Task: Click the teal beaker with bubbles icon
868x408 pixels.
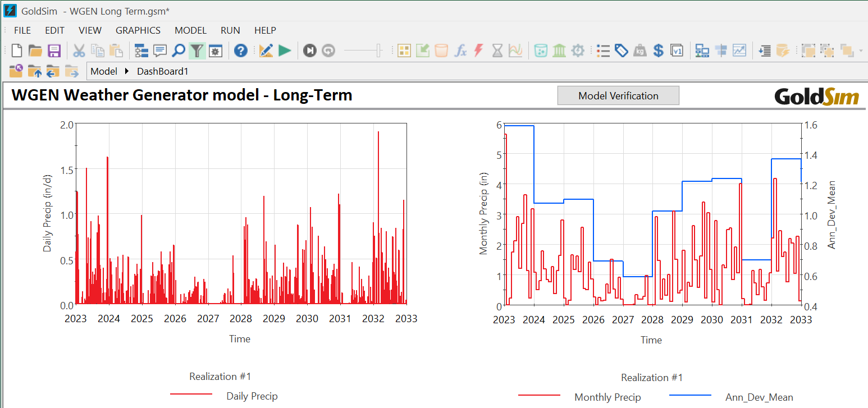Action: pyautogui.click(x=541, y=51)
